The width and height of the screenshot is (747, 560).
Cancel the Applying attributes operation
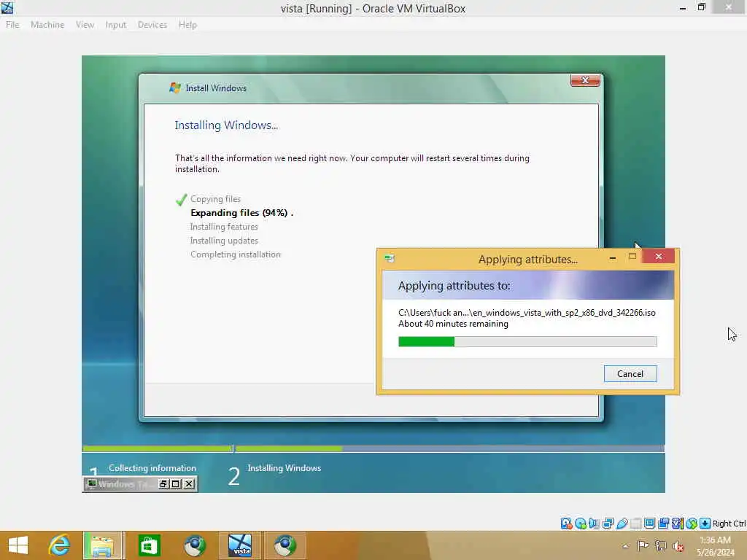[x=630, y=374]
